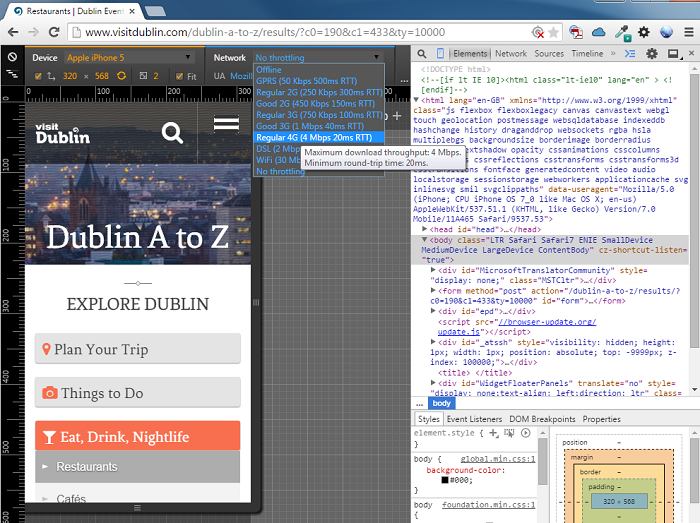Open the Event Listeners tab
This screenshot has width=700, height=523.
474,419
